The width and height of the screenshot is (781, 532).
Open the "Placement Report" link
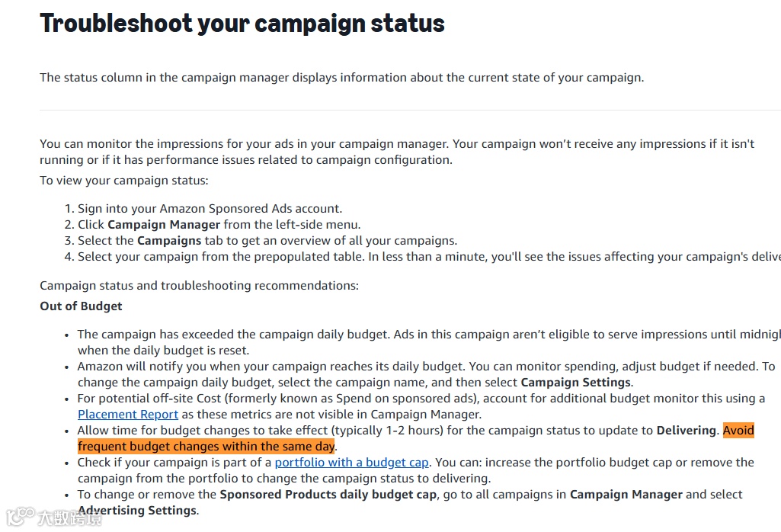pos(128,415)
